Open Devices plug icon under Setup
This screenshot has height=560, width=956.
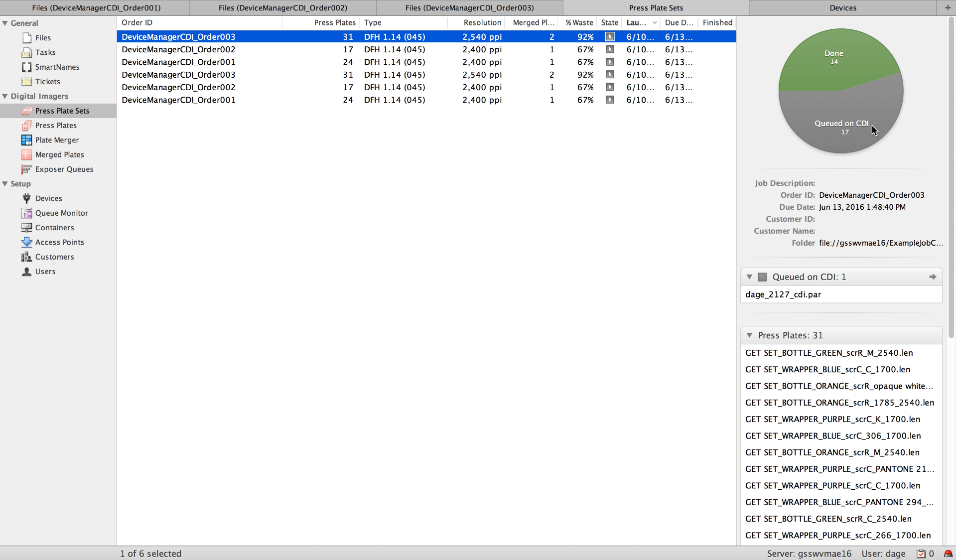(26, 198)
